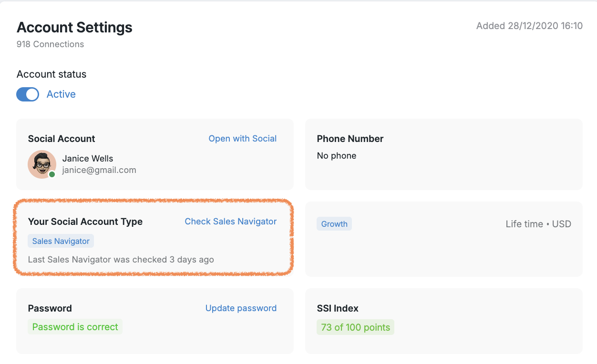Click the green online status dot
The width and height of the screenshot is (597, 364).
[52, 174]
